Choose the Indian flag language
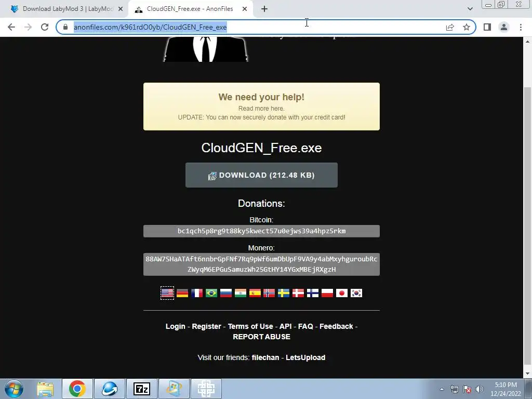Viewport: 532px width, 399px height. 241,293
